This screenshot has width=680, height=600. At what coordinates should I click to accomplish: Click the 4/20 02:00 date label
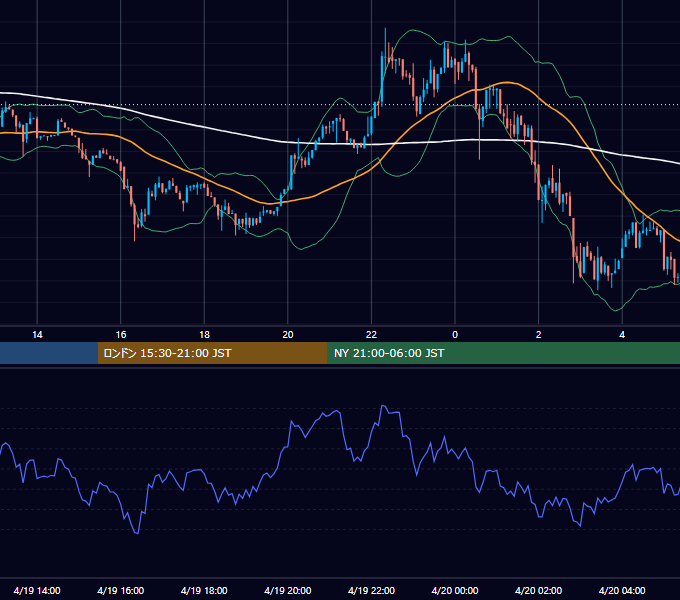coord(538,590)
